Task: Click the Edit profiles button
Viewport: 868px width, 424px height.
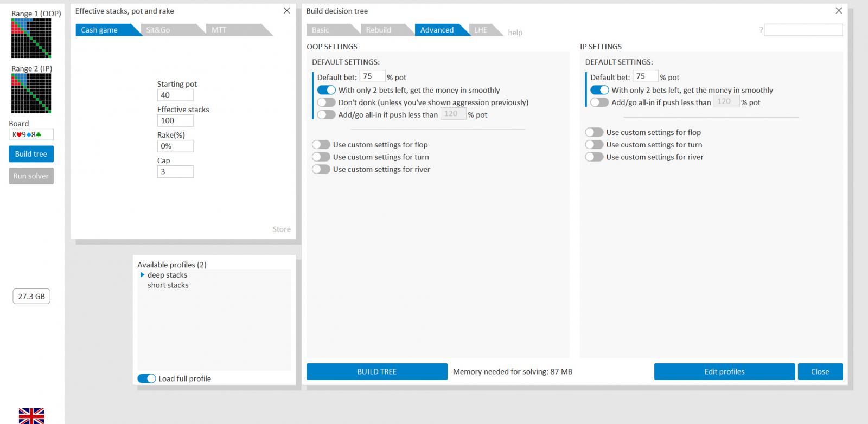Action: [x=724, y=371]
